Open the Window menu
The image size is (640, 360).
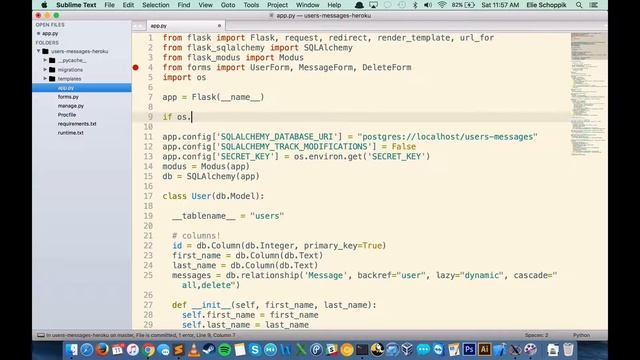pos(307,5)
